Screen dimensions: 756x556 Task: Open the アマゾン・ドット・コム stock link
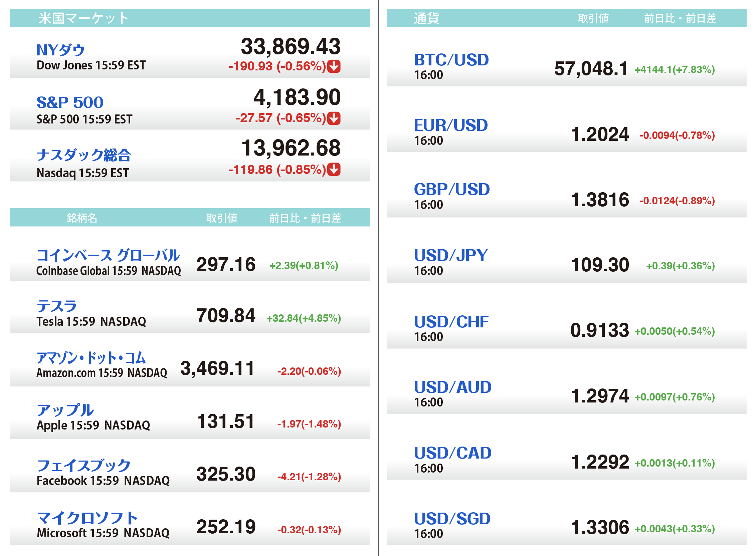(x=91, y=358)
